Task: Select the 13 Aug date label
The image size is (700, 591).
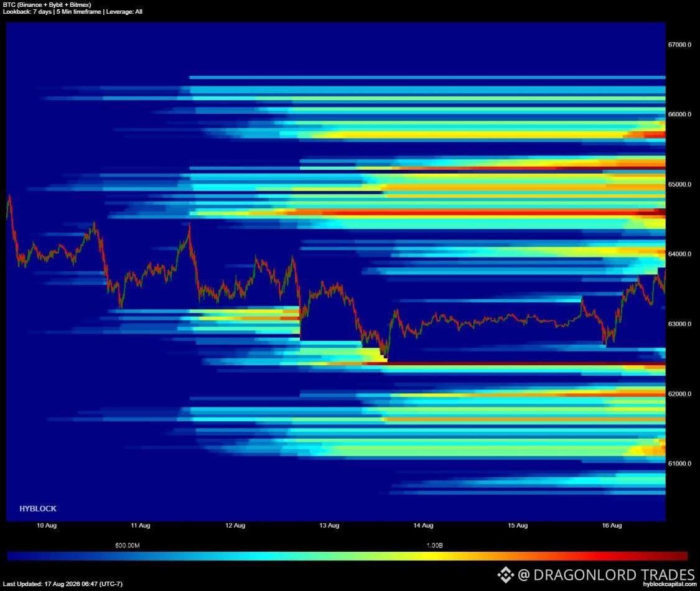Action: coord(329,526)
